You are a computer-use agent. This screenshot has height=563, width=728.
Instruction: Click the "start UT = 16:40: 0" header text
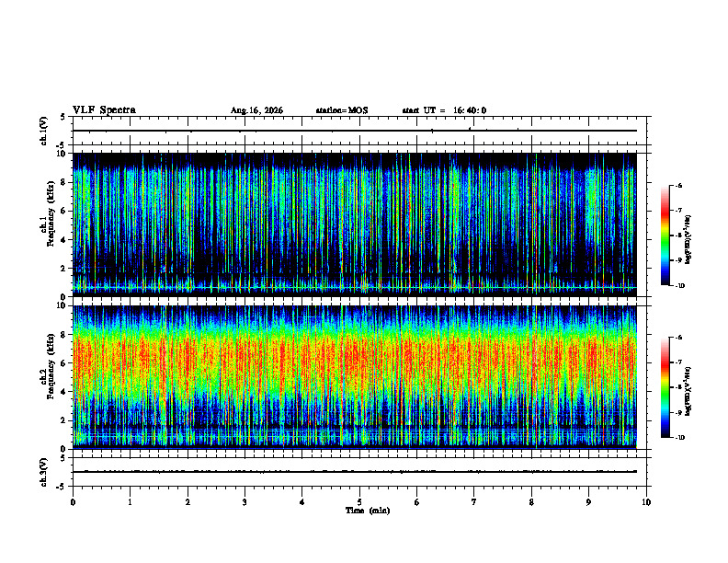click(444, 110)
